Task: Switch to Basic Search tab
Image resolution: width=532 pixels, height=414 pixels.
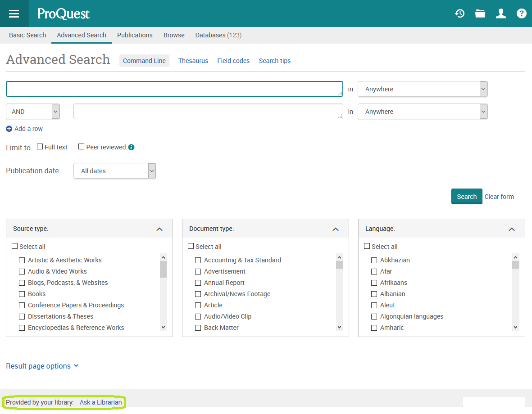Action: pyautogui.click(x=27, y=35)
